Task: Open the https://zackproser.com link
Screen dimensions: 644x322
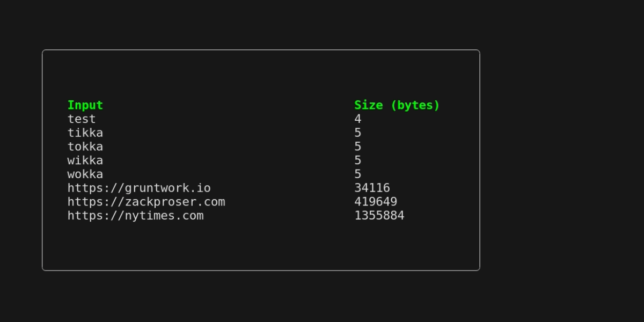Action: [146, 202]
